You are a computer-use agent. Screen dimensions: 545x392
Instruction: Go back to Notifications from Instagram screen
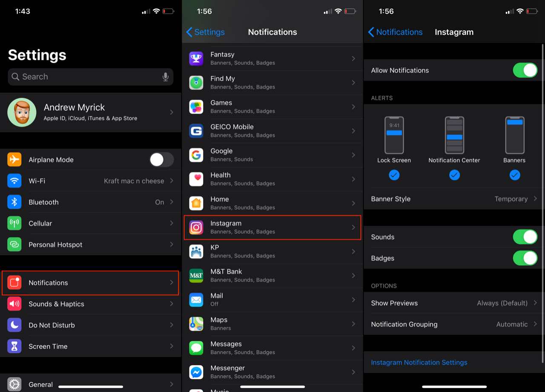395,32
